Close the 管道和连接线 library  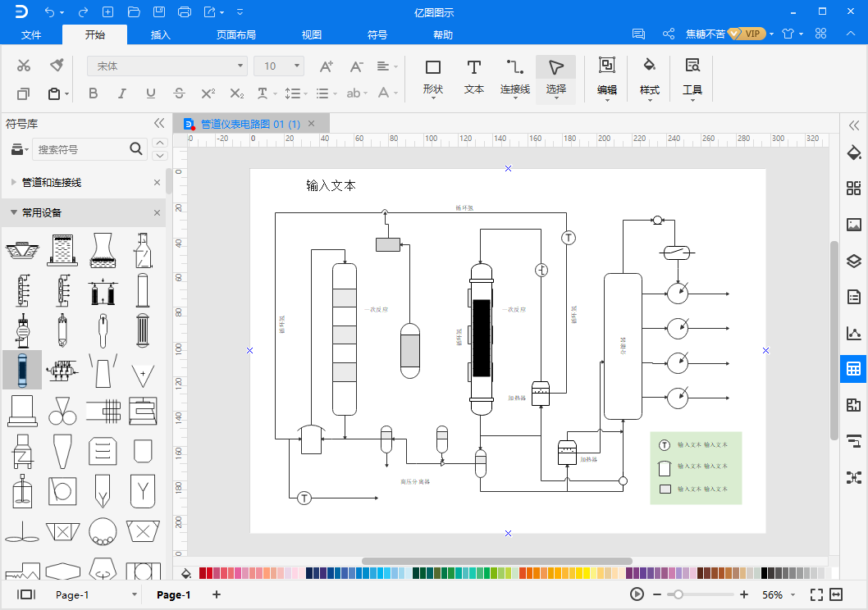[x=158, y=182]
